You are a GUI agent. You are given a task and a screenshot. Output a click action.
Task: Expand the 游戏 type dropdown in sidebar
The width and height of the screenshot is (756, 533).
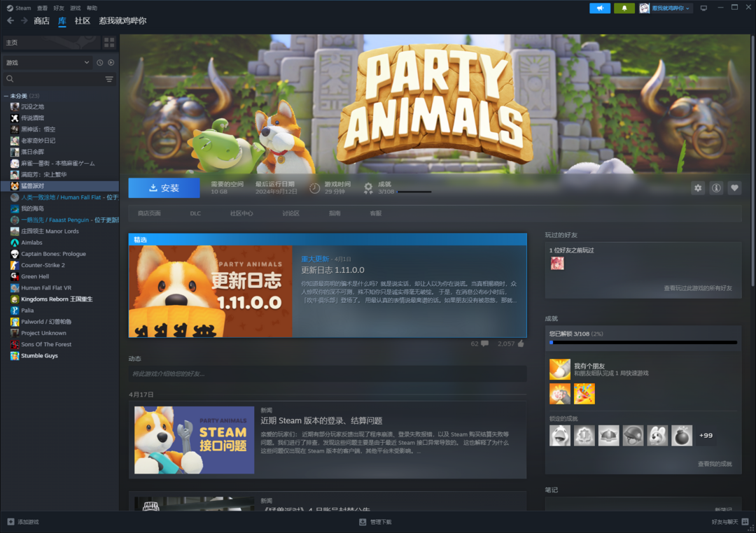tap(47, 63)
